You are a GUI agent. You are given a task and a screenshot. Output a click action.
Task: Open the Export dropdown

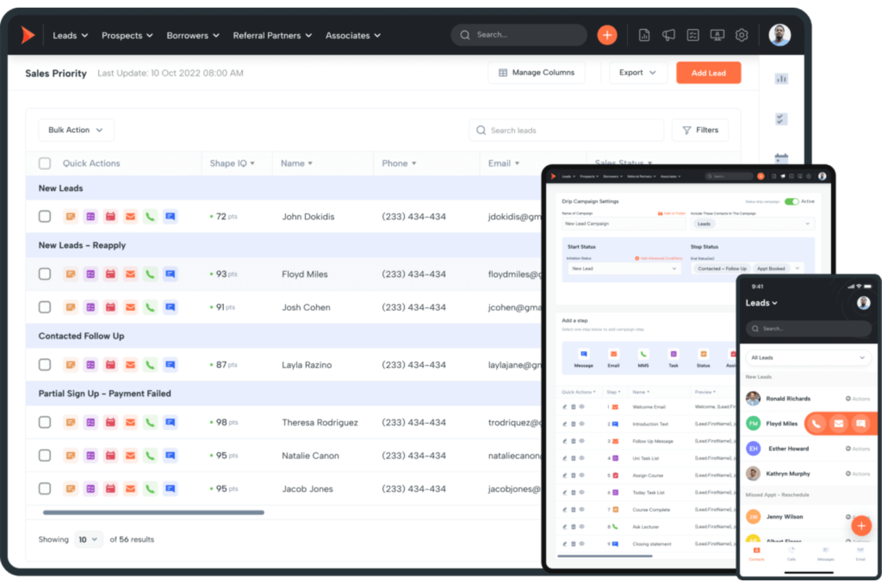637,73
